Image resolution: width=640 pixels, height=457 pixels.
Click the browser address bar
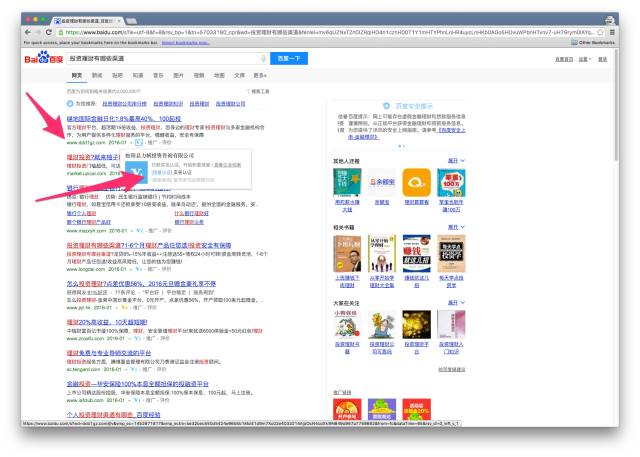click(x=327, y=32)
